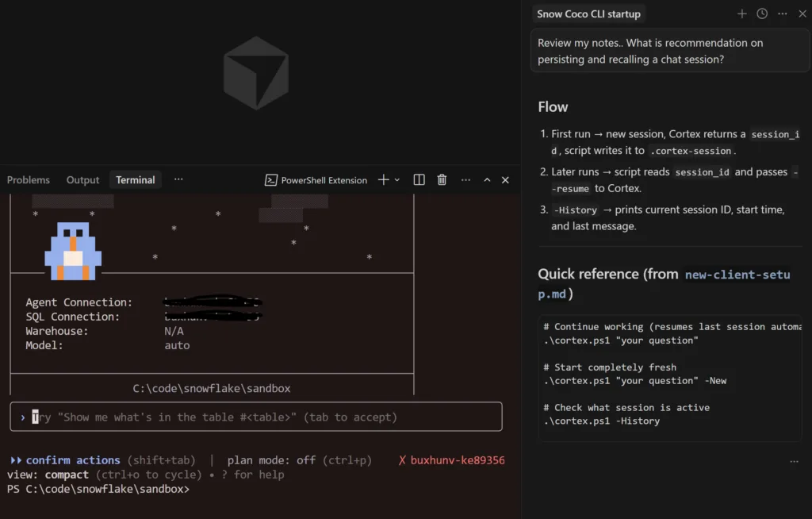The width and height of the screenshot is (812, 519).
Task: Click 'plan mode: off' text
Action: [271, 460]
